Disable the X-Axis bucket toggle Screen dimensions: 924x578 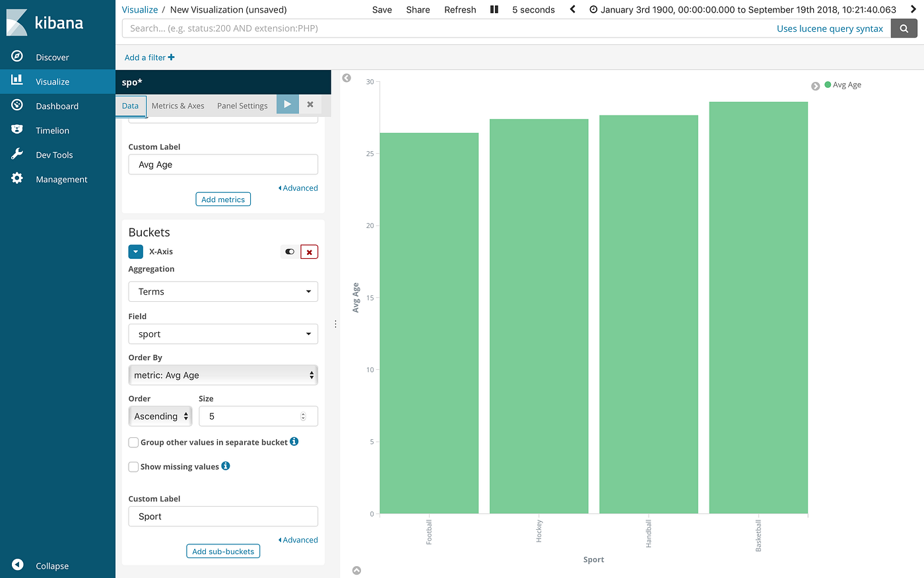point(289,252)
